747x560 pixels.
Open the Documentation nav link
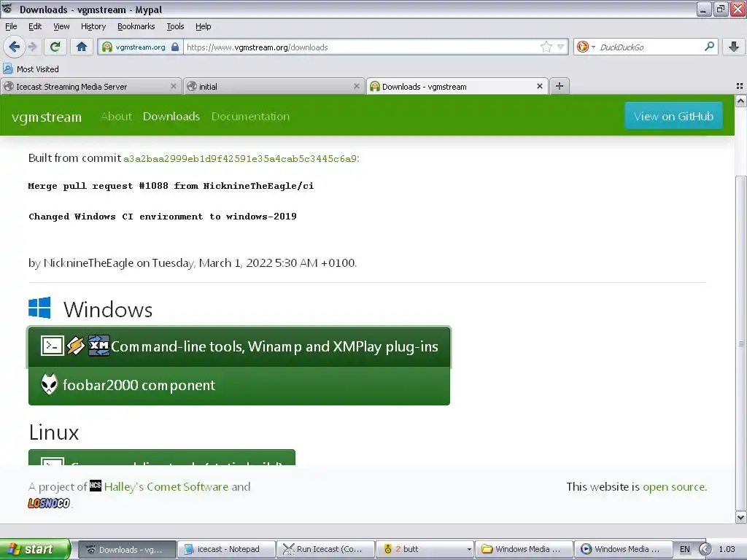click(x=250, y=116)
